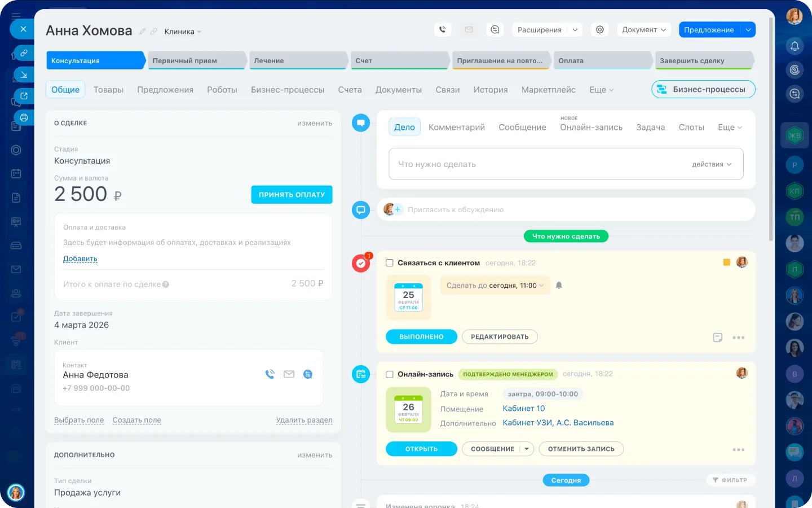Open the ФИЛЬТР timeline filter

click(x=730, y=480)
